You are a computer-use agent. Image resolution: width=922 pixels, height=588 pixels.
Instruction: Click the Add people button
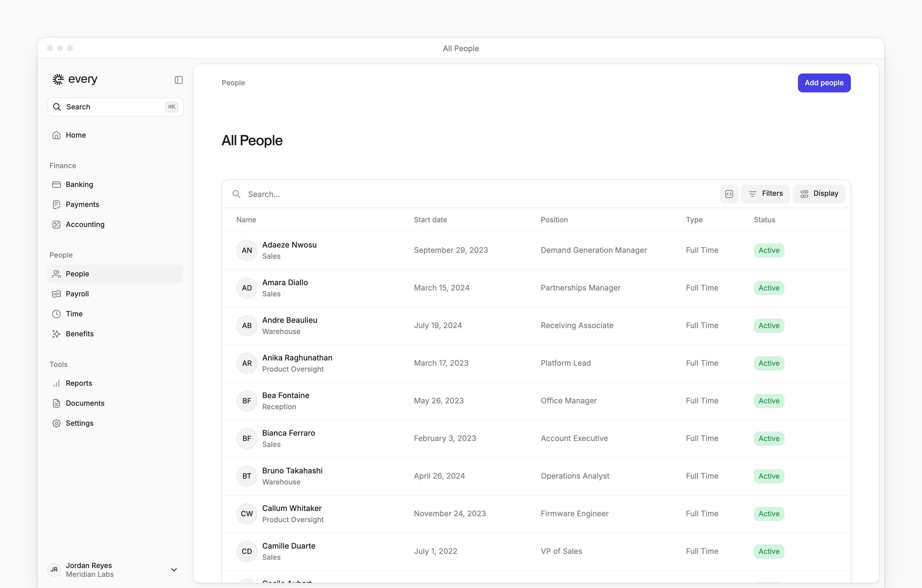tap(824, 83)
